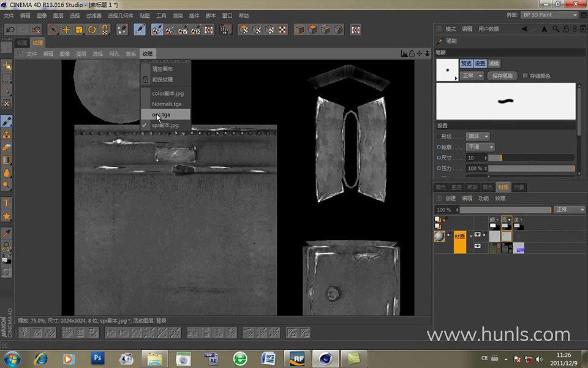This screenshot has width=588, height=368.
Task: Enable the 存储颜色 checkbox
Action: [x=525, y=76]
